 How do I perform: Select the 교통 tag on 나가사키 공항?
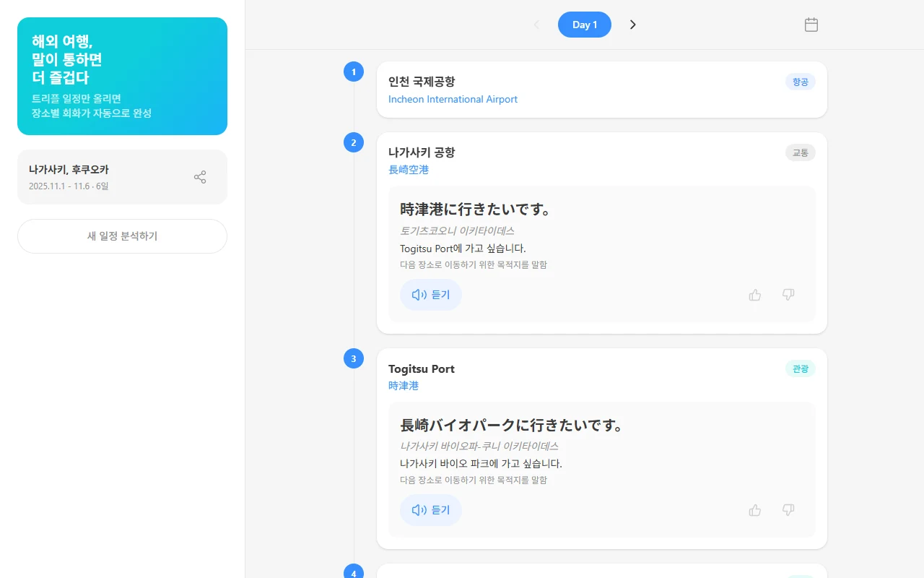click(801, 152)
